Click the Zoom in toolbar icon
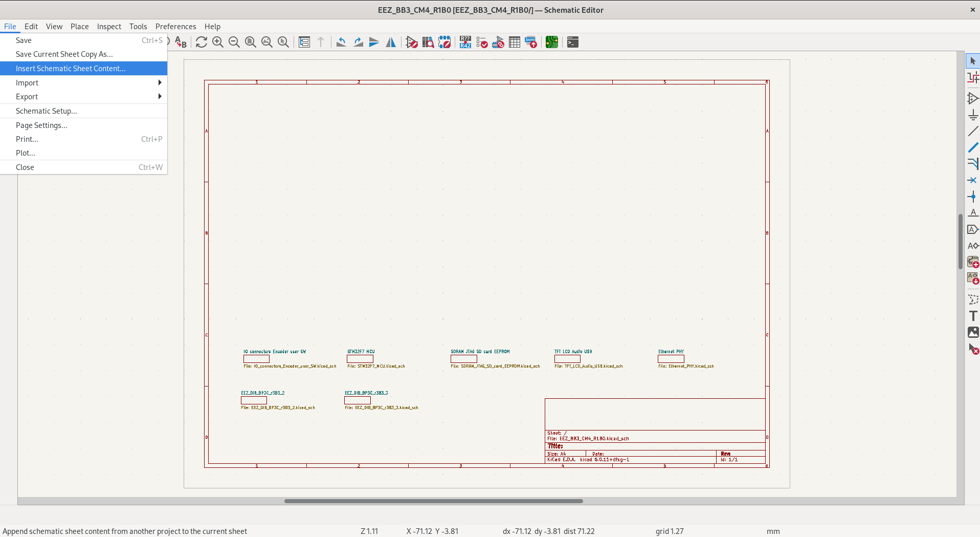This screenshot has width=980, height=537. pyautogui.click(x=218, y=42)
